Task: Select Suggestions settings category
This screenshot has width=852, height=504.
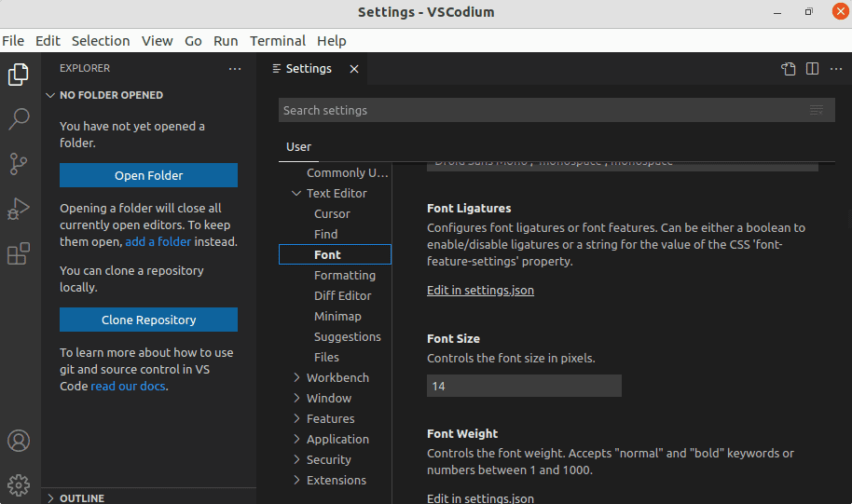Action: tap(335, 336)
